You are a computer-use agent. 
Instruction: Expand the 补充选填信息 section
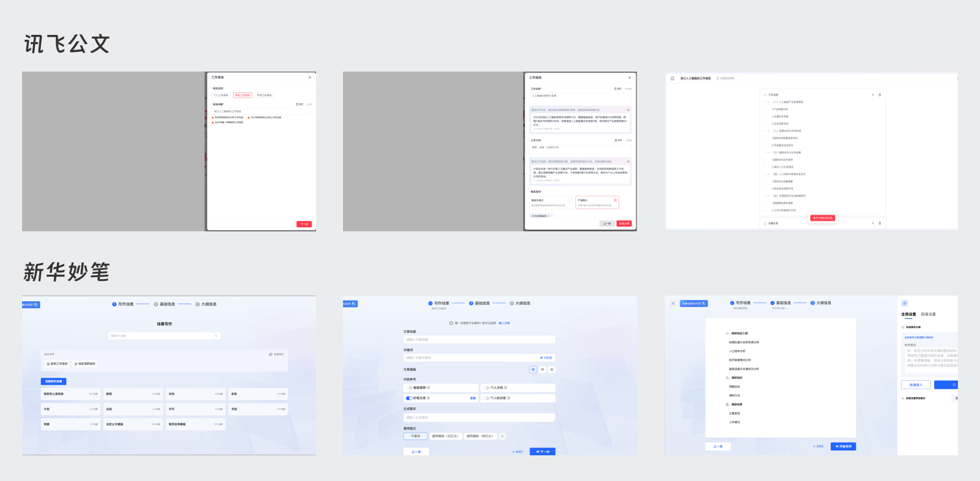pos(541,215)
